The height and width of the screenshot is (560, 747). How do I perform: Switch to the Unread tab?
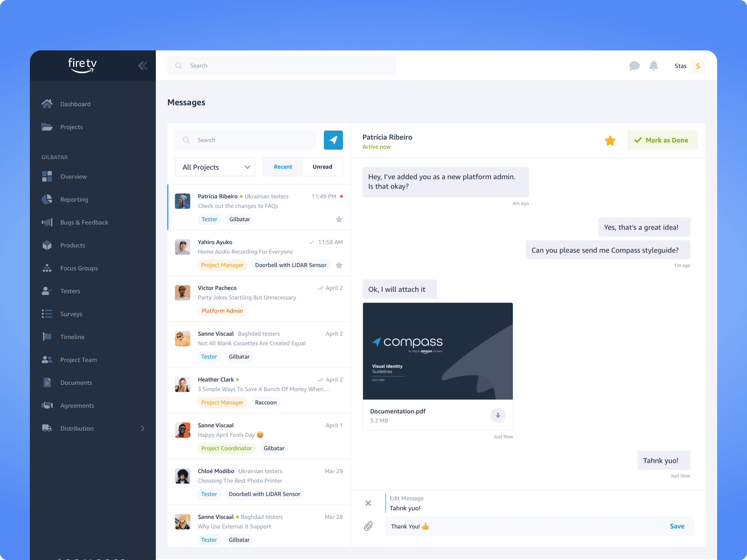(322, 167)
